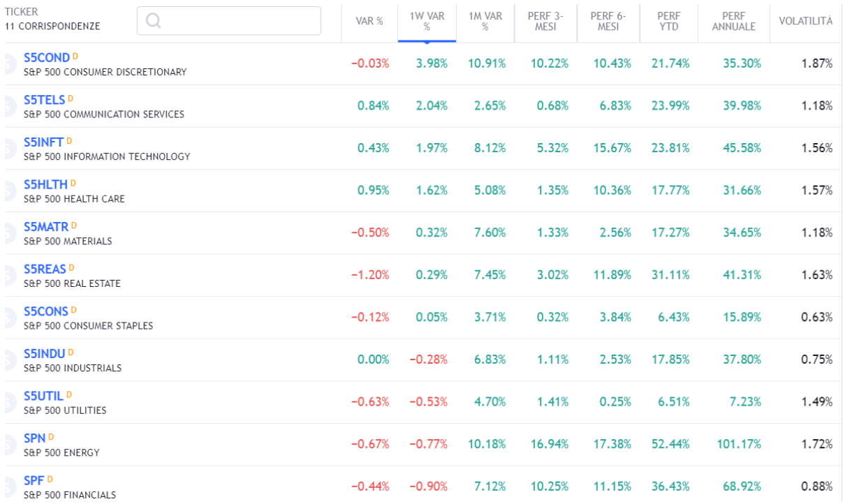Select S&P 500 INDUSTRIALS description

(73, 368)
